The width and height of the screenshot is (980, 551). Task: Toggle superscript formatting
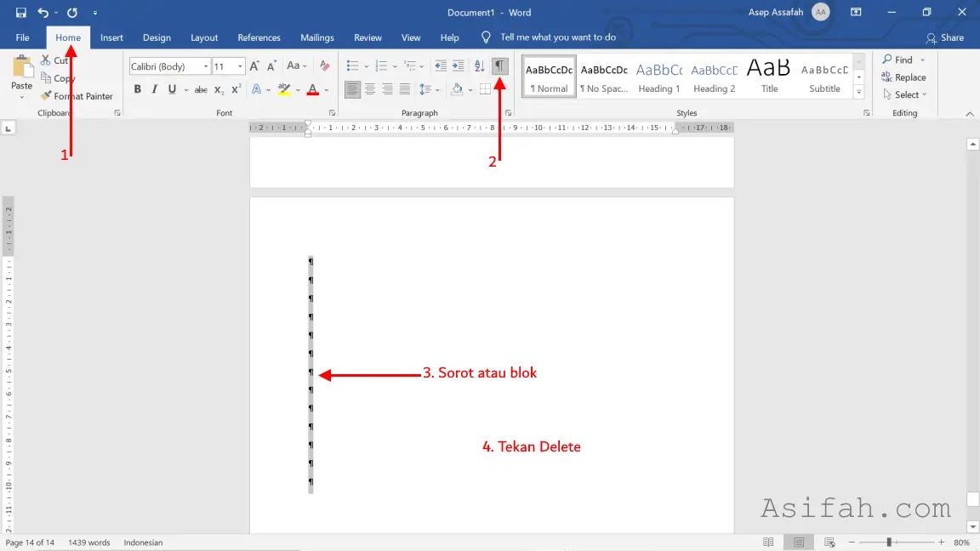(x=236, y=89)
